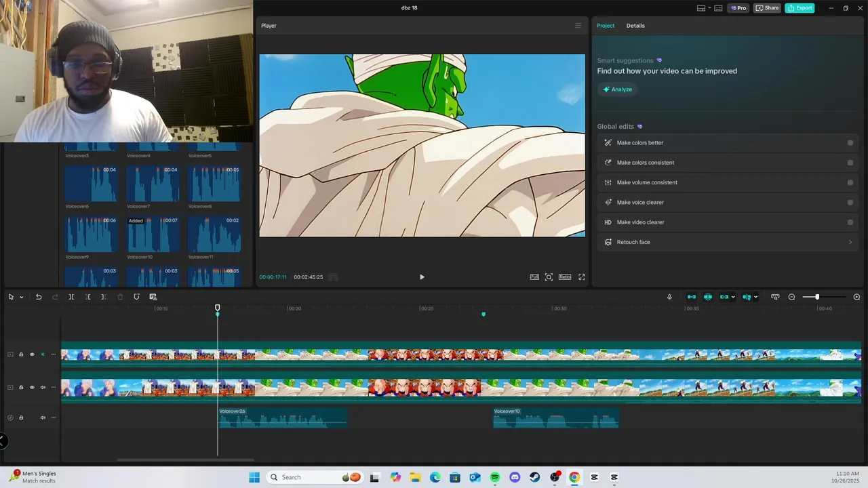868x488 pixels.
Task: Enable Make video clearer checkbox
Action: [850, 222]
